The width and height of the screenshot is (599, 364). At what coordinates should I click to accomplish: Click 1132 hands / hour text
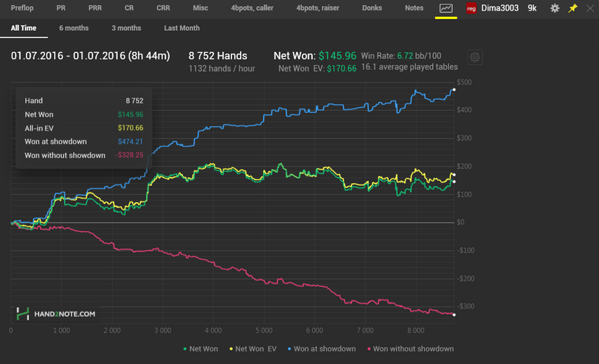click(x=222, y=69)
